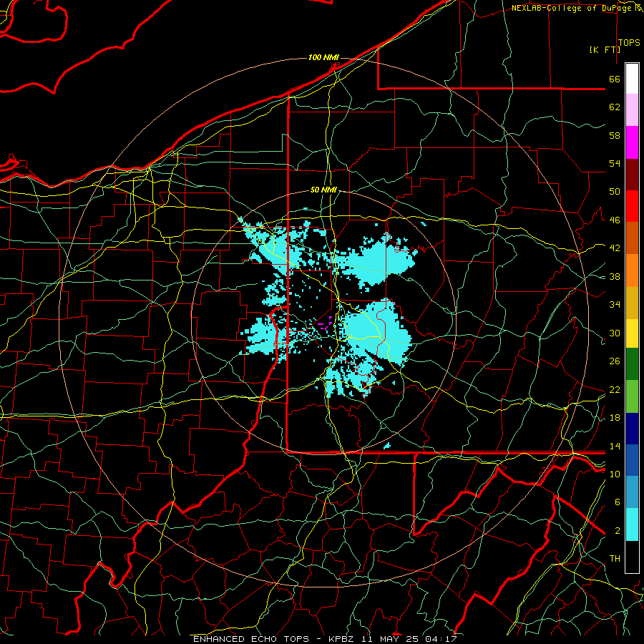Select the bright magenta legend swatch
This screenshot has width=644, height=644.
tap(632, 142)
